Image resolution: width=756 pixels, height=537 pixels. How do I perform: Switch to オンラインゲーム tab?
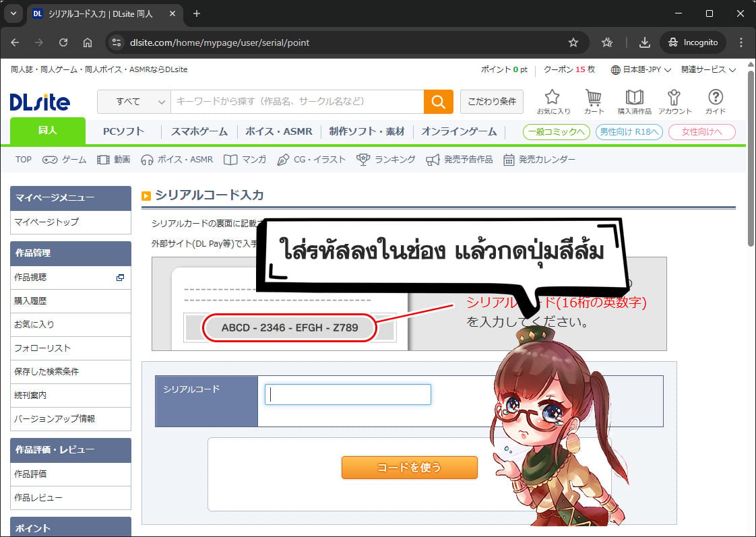pos(459,131)
